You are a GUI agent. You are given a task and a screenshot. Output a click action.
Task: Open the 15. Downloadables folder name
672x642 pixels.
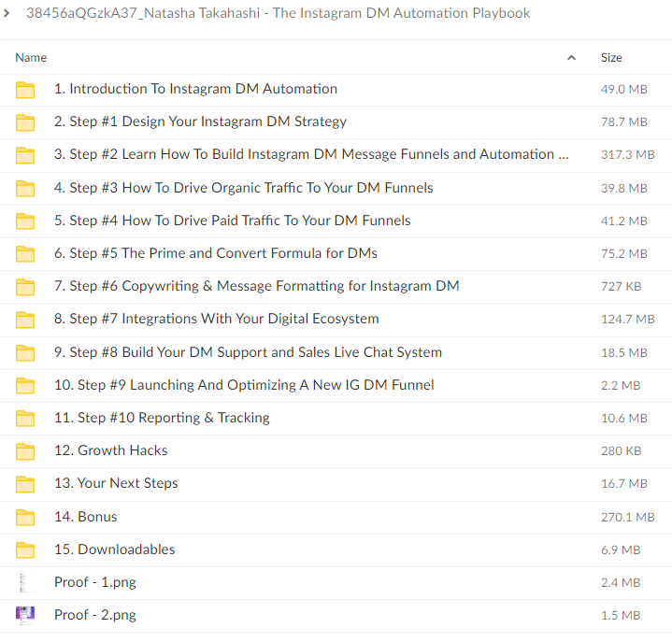coord(114,549)
